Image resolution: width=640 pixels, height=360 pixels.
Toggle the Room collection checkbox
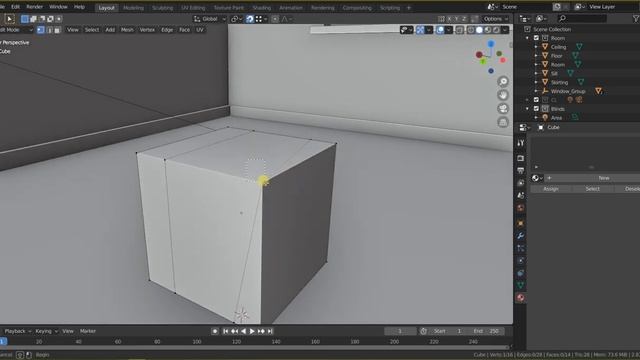536,38
